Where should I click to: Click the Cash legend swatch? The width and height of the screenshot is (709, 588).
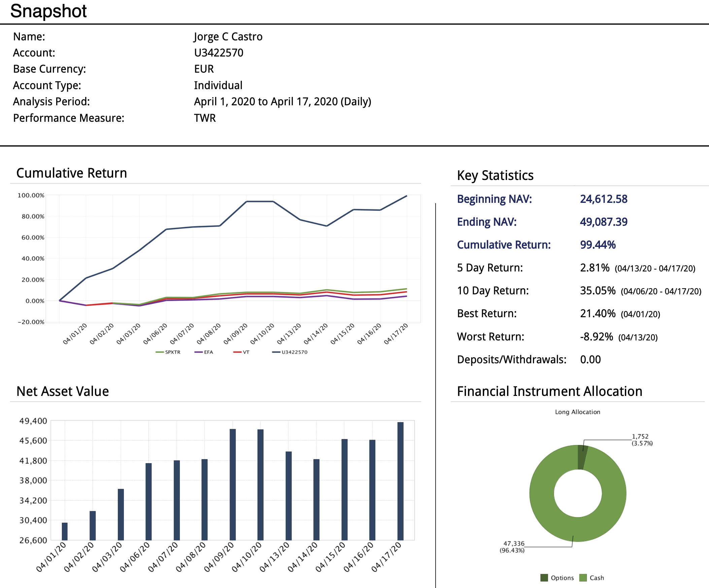pos(583,578)
